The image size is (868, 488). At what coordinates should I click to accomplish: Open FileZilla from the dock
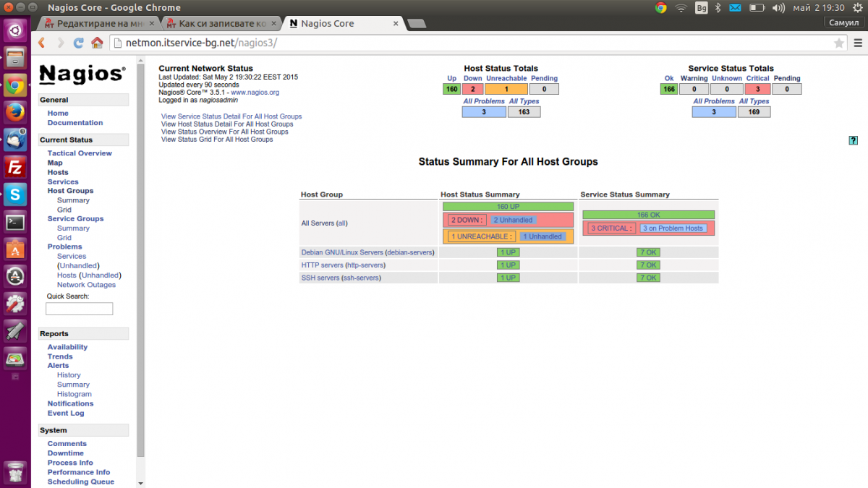(15, 167)
